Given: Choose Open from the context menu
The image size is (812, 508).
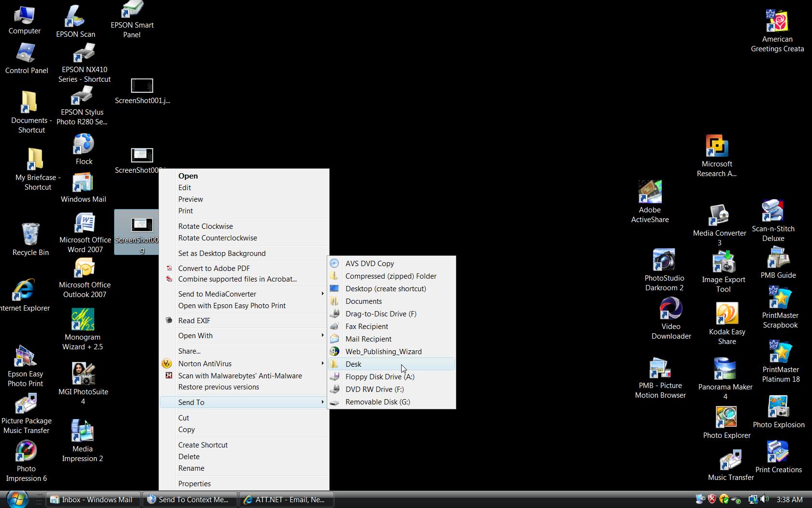Looking at the screenshot, I should coord(244,176).
